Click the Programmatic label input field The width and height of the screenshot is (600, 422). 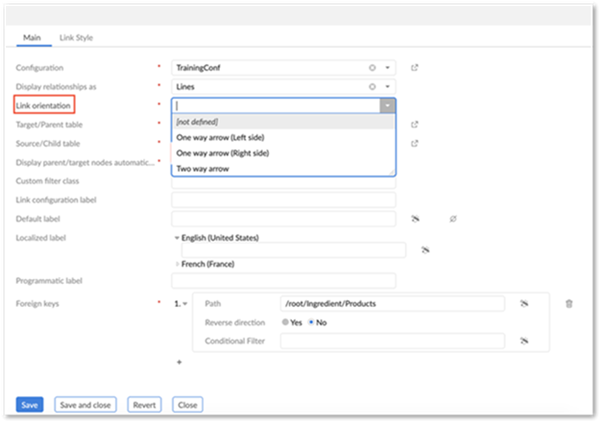(x=283, y=281)
